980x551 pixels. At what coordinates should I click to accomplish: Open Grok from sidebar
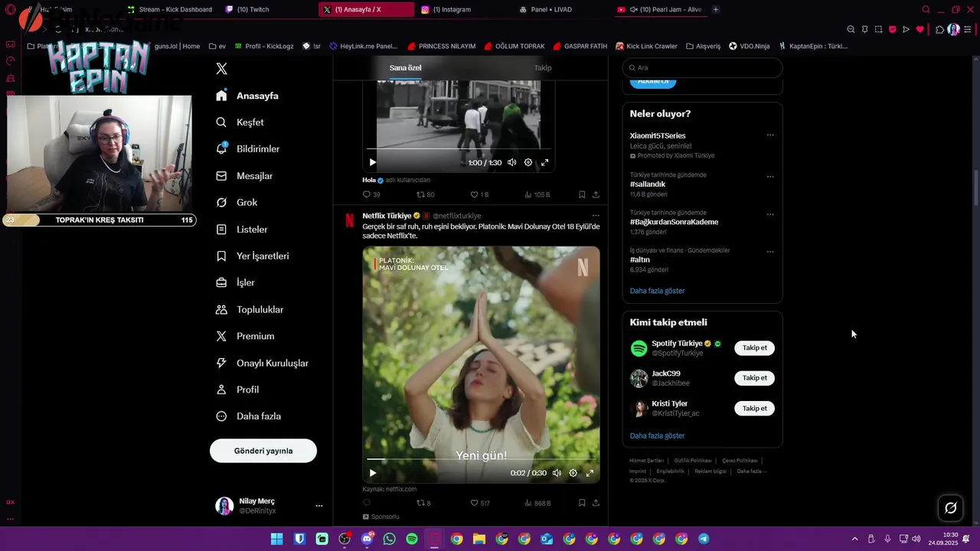237,203
